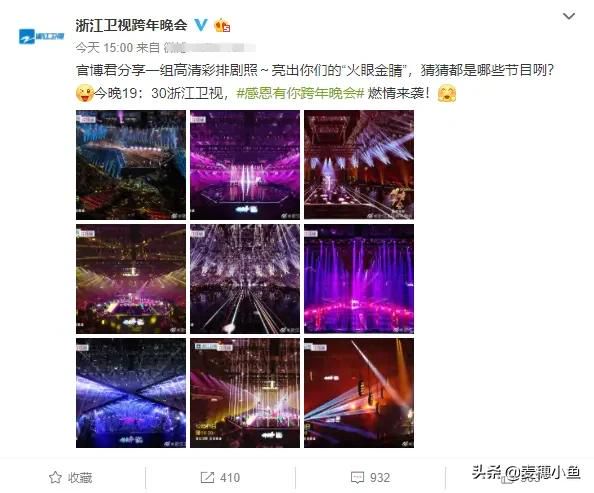Open the 浙江卫视跨年晚会 account name link
This screenshot has width=594, height=493.
(131, 25)
